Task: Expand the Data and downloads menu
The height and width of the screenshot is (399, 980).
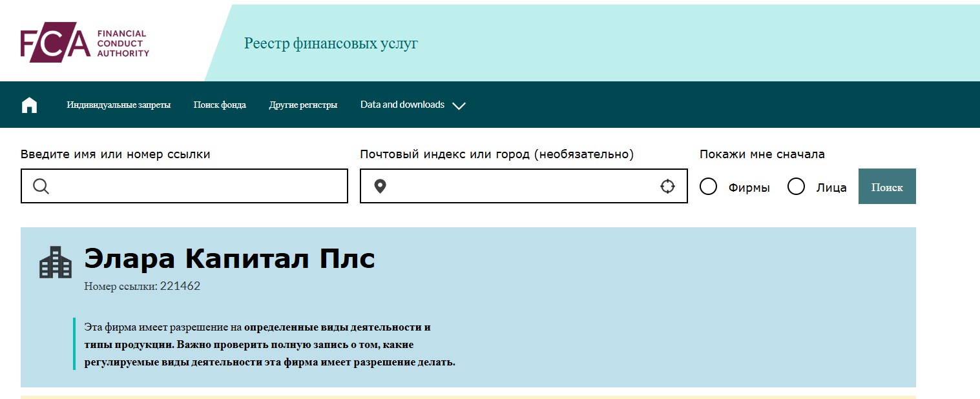Action: tap(413, 105)
